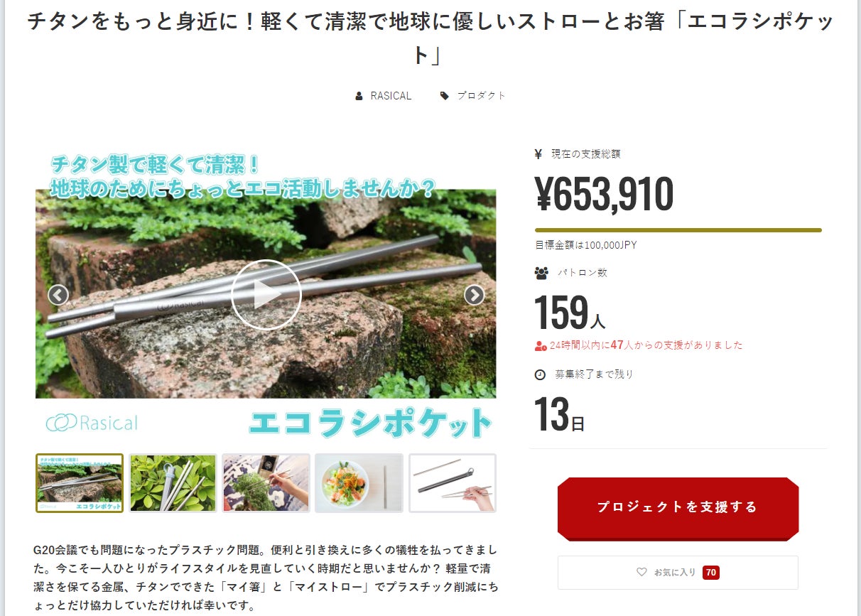Select second thumbnail with green leaves
Image resolution: width=861 pixels, height=616 pixels.
pyautogui.click(x=173, y=483)
